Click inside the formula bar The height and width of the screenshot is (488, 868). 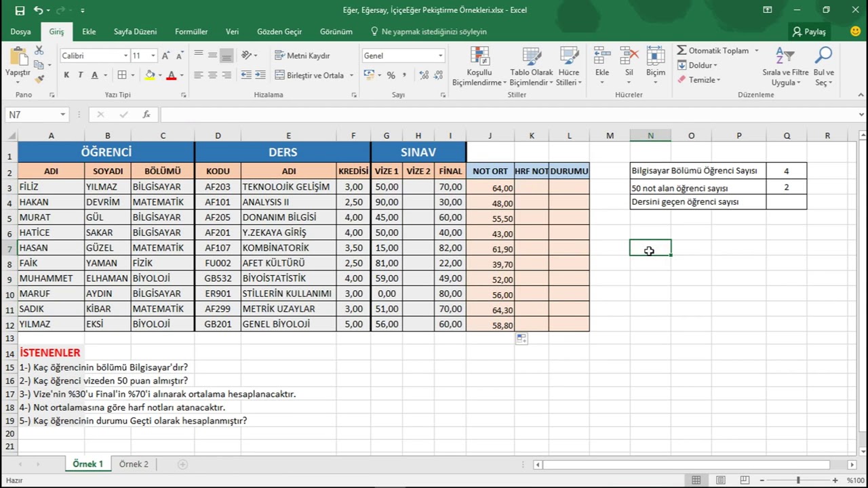click(509, 115)
